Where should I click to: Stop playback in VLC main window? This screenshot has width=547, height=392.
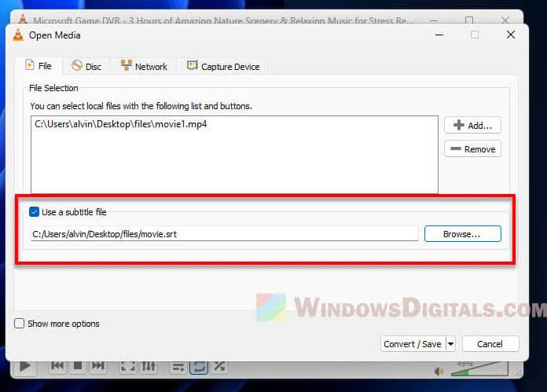[78, 366]
